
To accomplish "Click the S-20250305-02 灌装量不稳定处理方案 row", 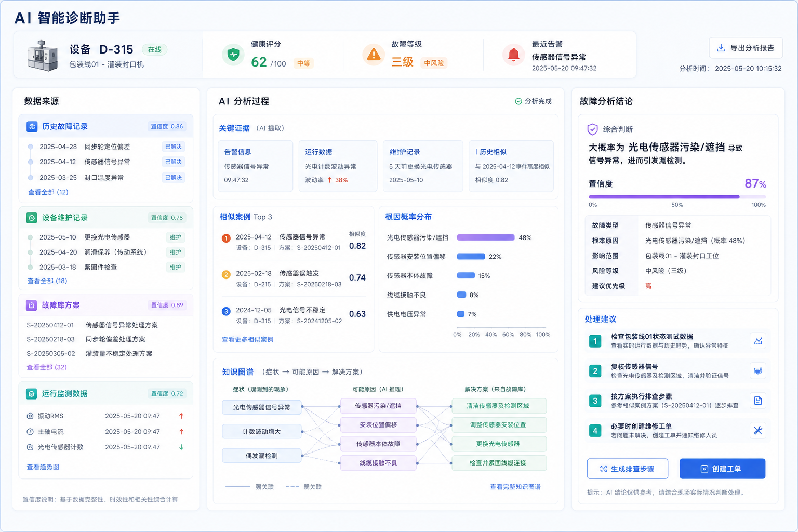I will pyautogui.click(x=89, y=354).
